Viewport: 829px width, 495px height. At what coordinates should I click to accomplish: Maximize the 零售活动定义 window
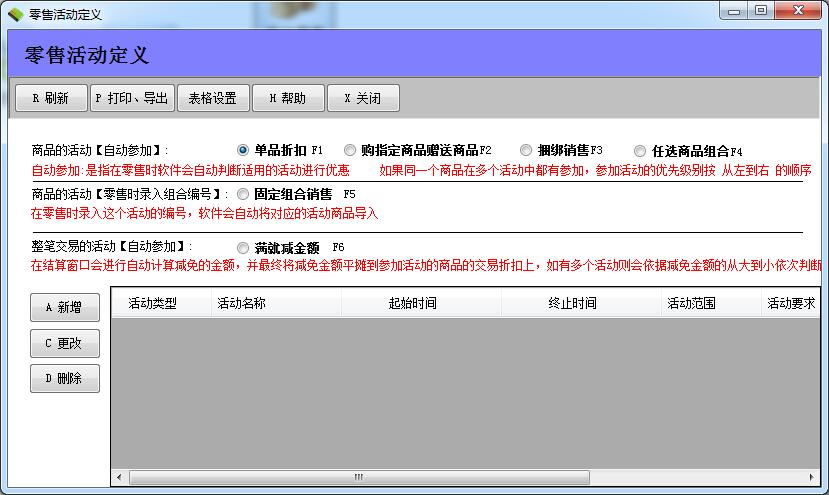[761, 11]
